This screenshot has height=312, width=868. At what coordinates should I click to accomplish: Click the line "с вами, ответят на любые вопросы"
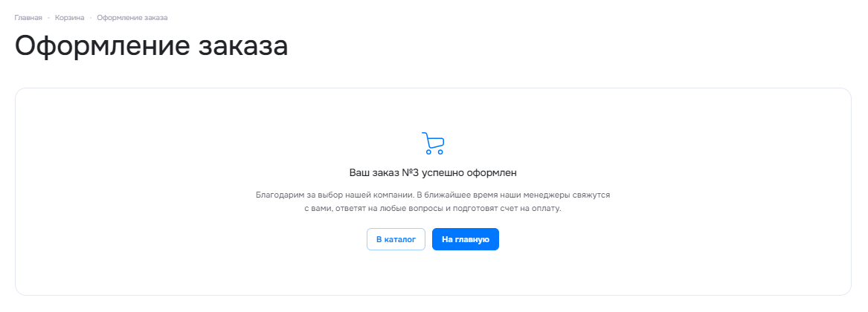pos(433,209)
